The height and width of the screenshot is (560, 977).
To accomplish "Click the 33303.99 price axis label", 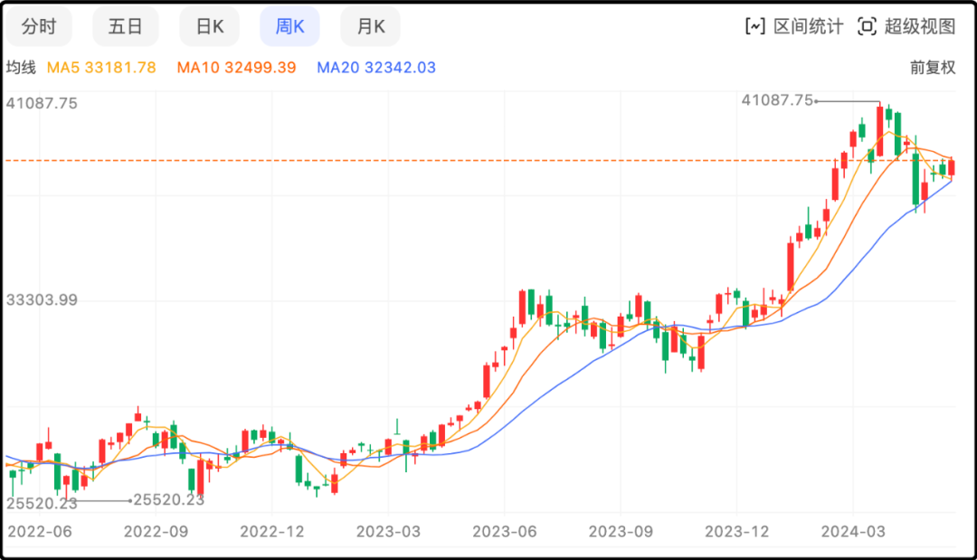I will pyautogui.click(x=42, y=299).
